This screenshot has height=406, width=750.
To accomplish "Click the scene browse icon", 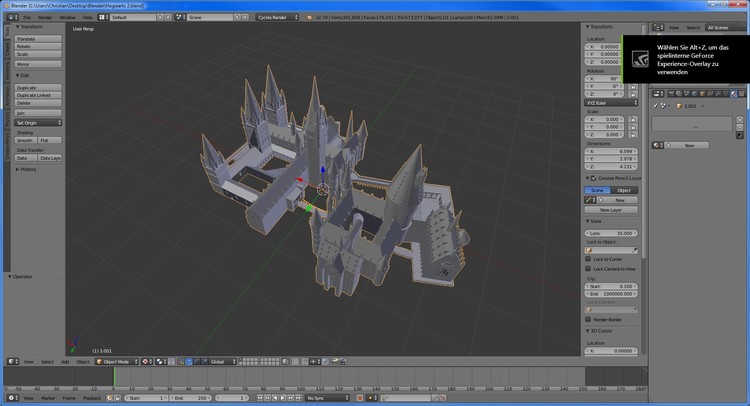I will 180,17.
